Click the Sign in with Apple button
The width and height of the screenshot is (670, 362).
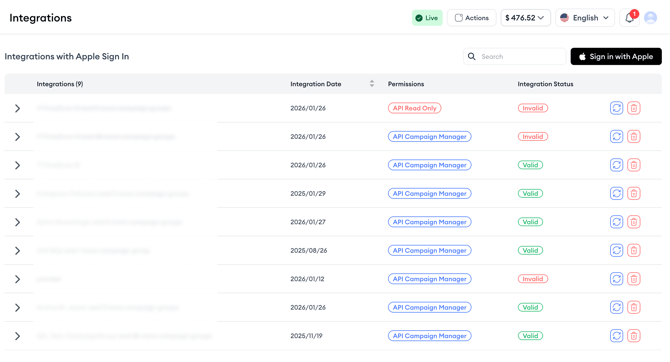point(616,56)
